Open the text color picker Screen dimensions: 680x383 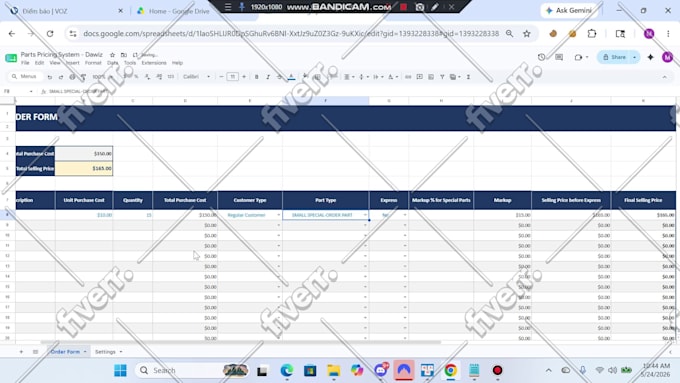pos(291,77)
